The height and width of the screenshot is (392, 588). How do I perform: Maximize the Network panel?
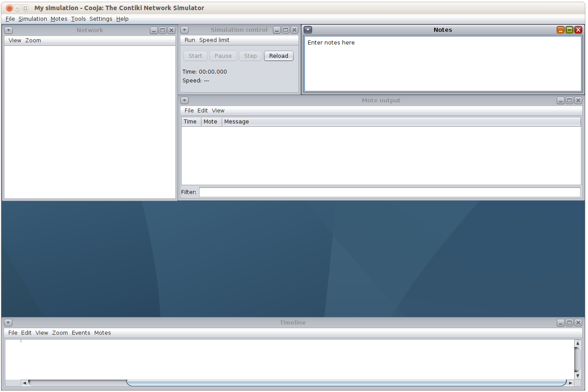(163, 30)
